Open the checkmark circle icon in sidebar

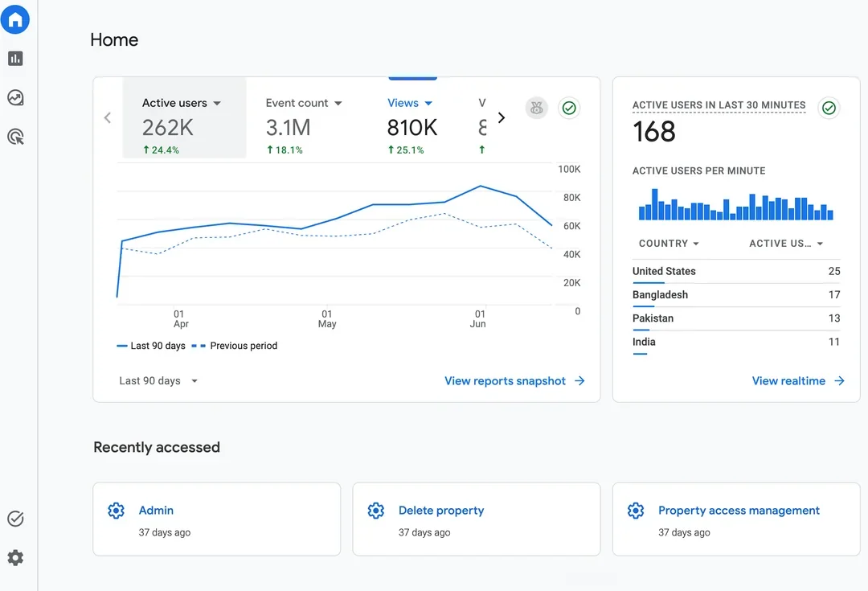click(x=15, y=519)
